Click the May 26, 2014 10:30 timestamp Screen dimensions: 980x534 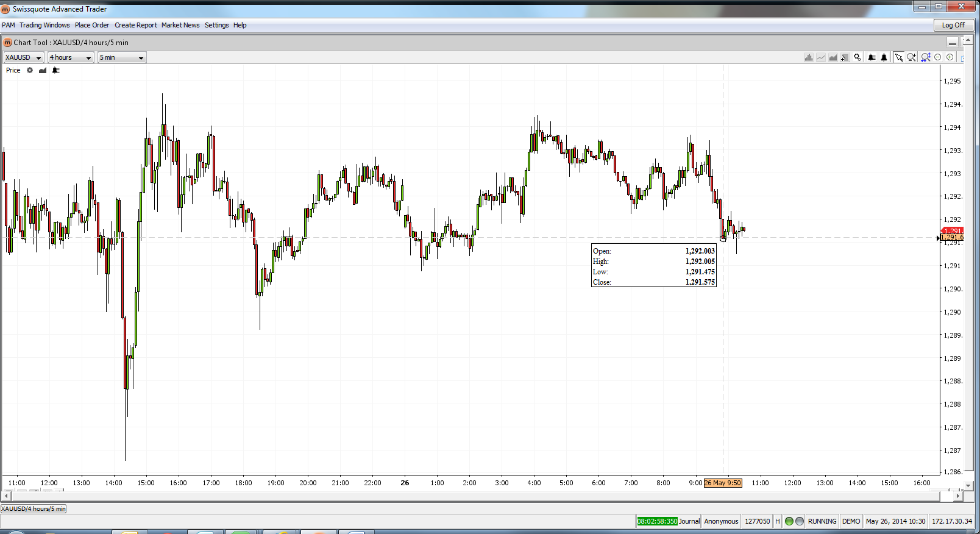895,521
